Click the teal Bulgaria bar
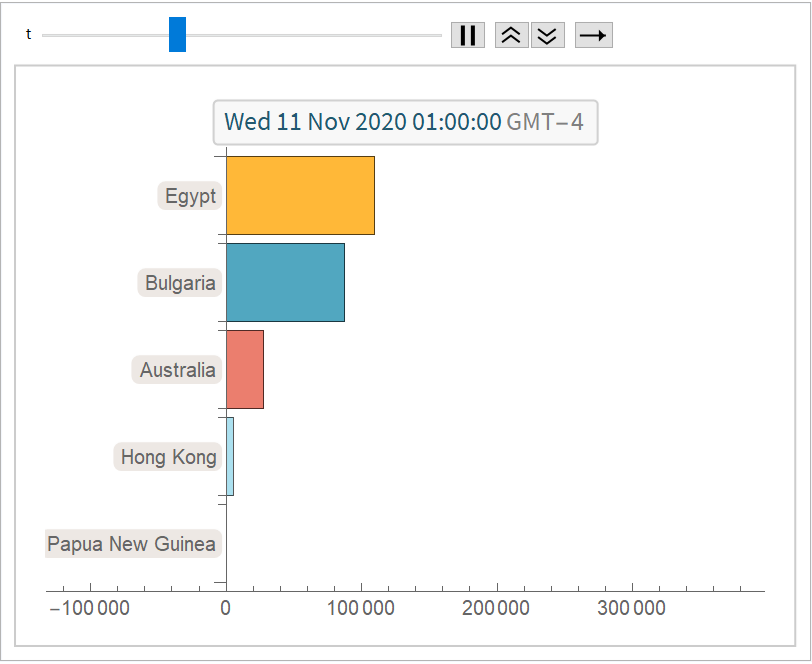Screen dimensions: 812x664 tap(285, 283)
